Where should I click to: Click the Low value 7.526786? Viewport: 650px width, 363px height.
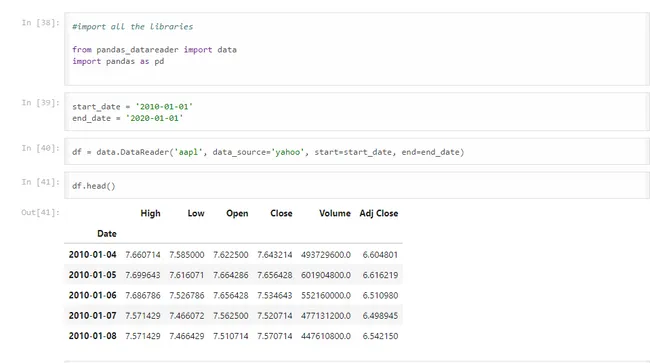pyautogui.click(x=187, y=295)
